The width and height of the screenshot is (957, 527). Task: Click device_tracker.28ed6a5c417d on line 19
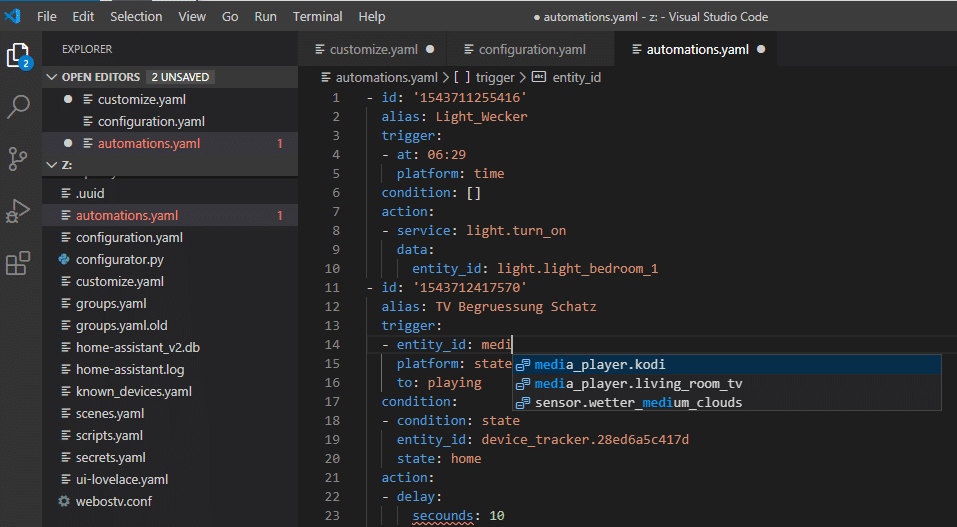point(585,440)
